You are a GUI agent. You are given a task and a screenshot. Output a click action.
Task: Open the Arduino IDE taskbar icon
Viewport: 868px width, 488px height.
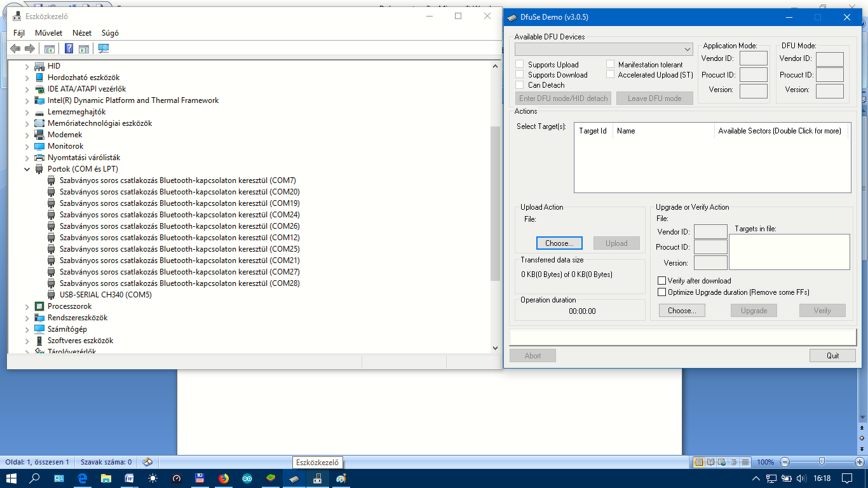247,478
